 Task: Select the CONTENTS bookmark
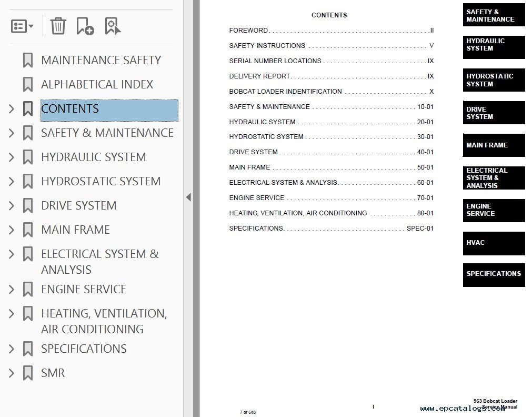click(x=70, y=109)
